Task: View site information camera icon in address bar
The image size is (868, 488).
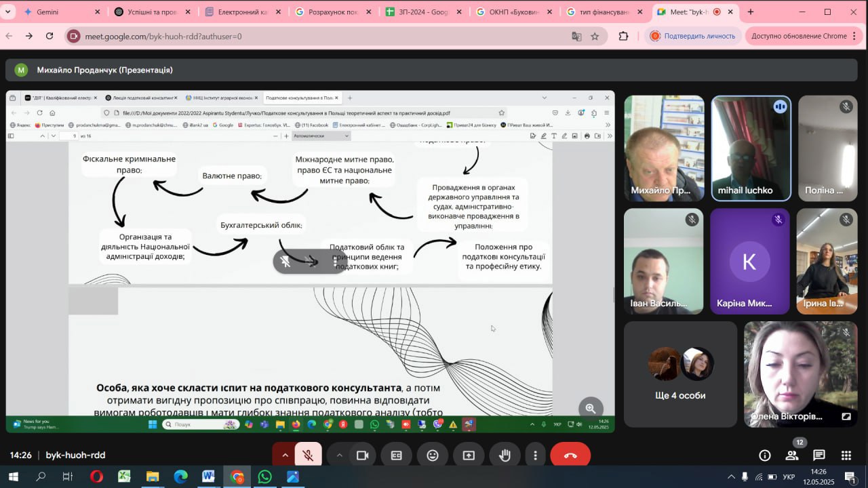Action: (x=74, y=36)
